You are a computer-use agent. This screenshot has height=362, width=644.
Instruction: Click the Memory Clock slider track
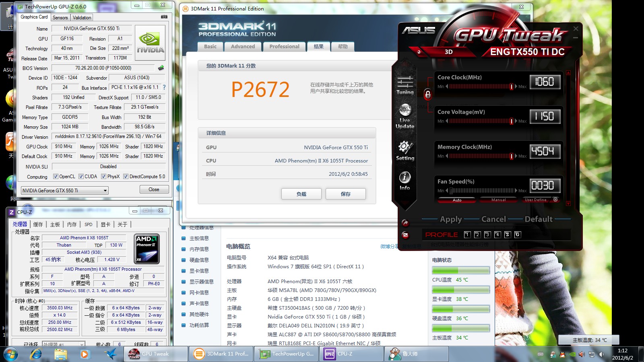tap(479, 156)
